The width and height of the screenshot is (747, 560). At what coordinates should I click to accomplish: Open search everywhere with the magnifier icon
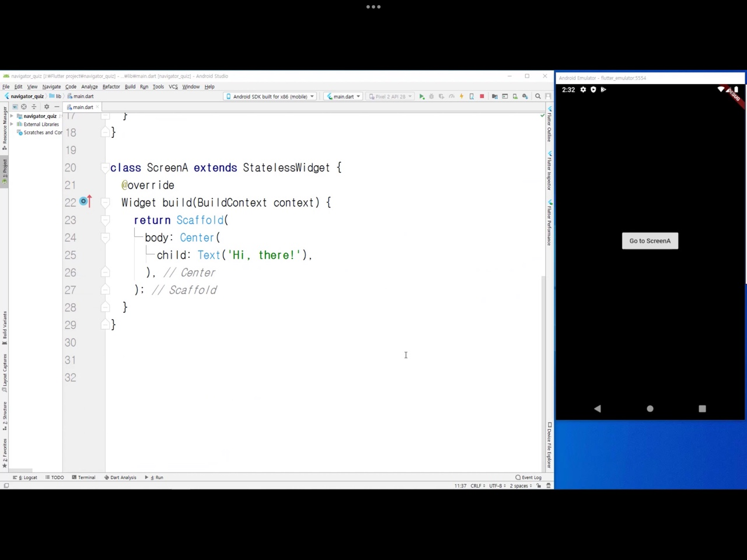coord(537,96)
